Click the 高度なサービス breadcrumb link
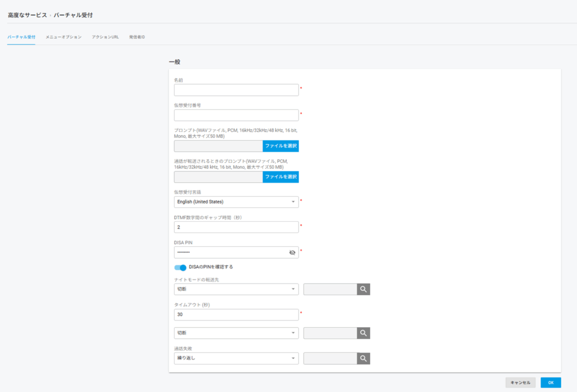577x392 pixels. (x=27, y=15)
